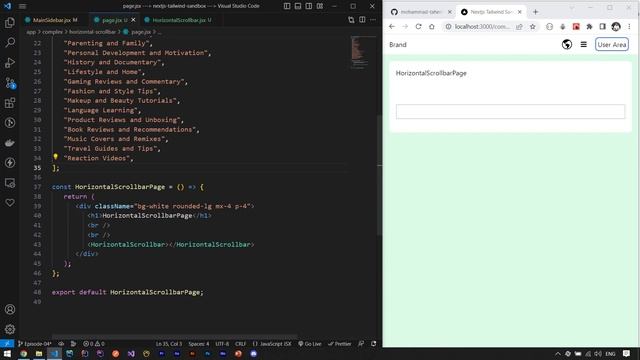This screenshot has height=360, width=640.
Task: Close the Nextjs Tailwind browser tab
Action: [x=519, y=12]
